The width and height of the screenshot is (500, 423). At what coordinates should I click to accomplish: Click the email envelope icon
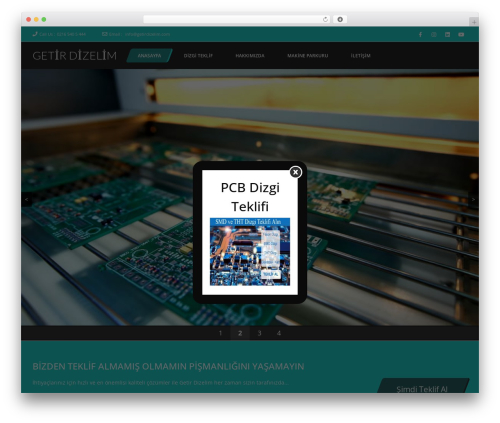[105, 34]
